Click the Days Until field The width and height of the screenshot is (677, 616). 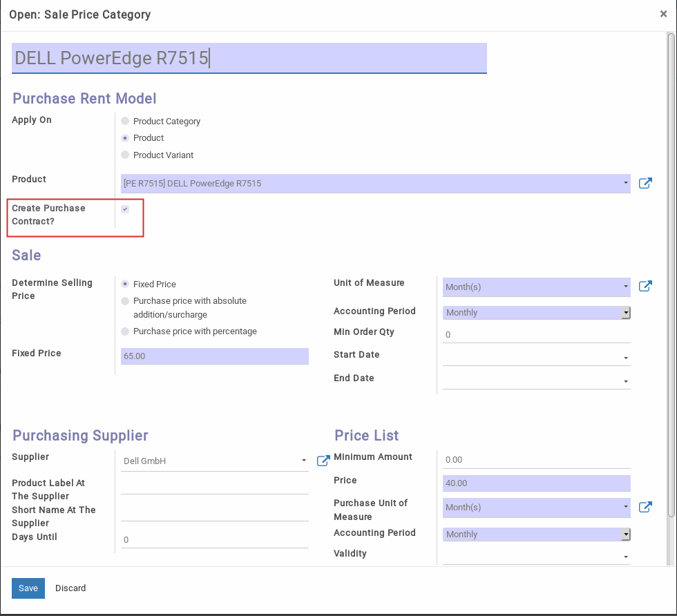[x=215, y=539]
